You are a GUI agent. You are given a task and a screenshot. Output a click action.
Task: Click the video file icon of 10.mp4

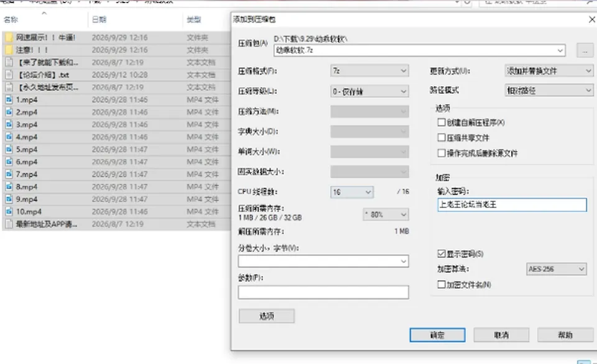9,211
